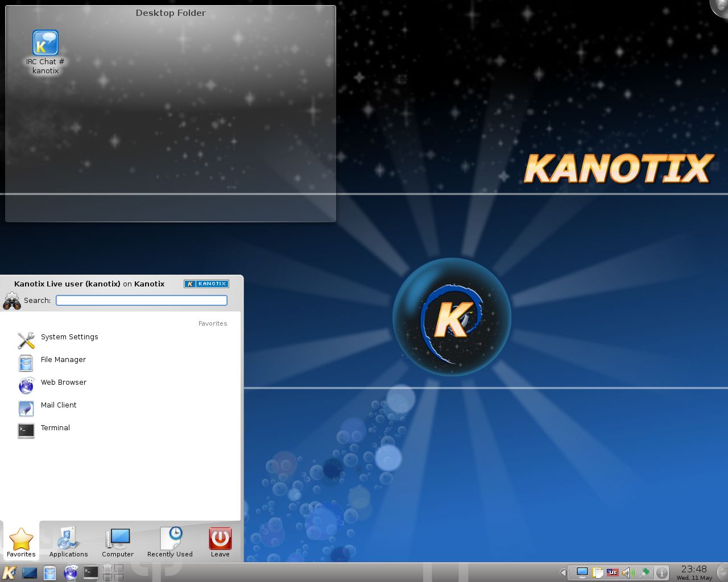Click the virtual desktop pager
The width and height of the screenshot is (728, 582).
pos(113,572)
